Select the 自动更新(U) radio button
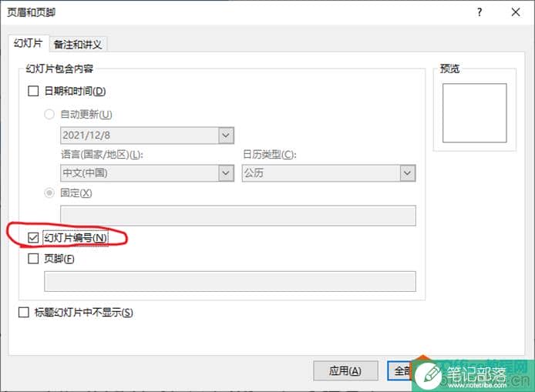 pyautogui.click(x=49, y=114)
